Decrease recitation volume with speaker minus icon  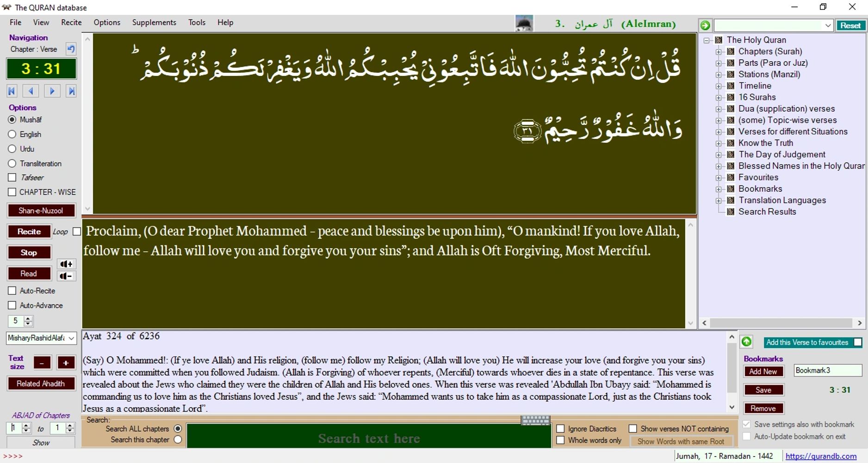point(66,276)
